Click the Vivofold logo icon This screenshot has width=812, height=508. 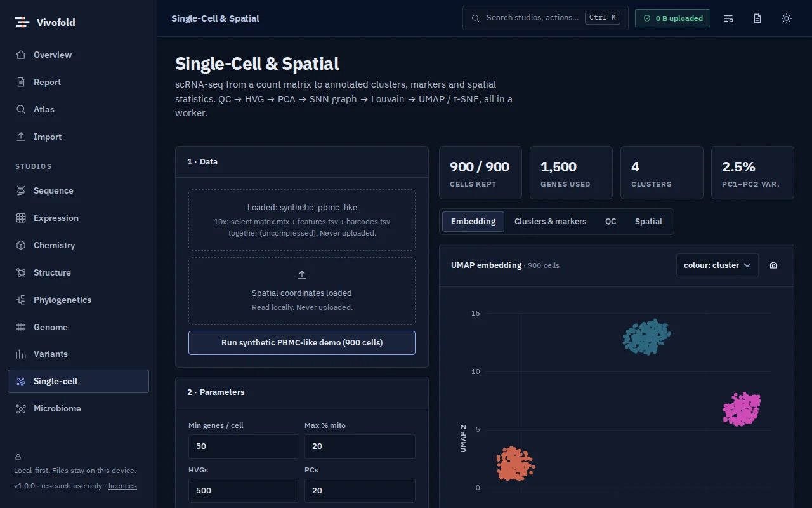pyautogui.click(x=22, y=22)
